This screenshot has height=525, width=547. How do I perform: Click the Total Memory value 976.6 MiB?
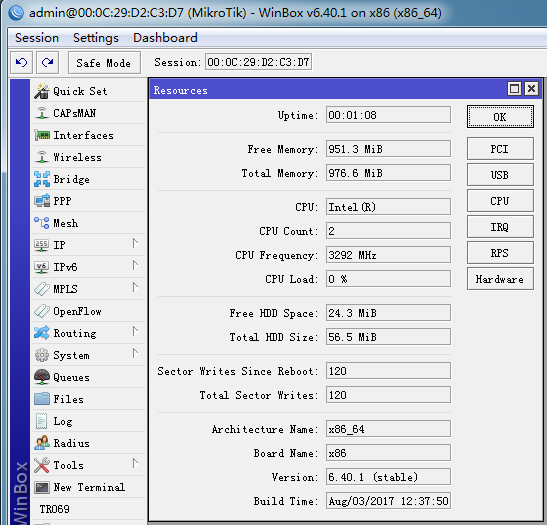click(x=388, y=173)
